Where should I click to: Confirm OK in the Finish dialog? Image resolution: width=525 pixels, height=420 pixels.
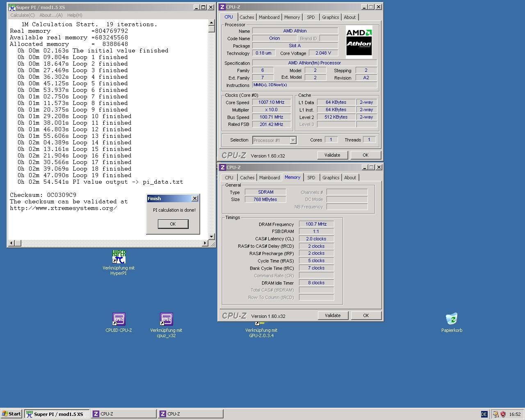point(173,224)
